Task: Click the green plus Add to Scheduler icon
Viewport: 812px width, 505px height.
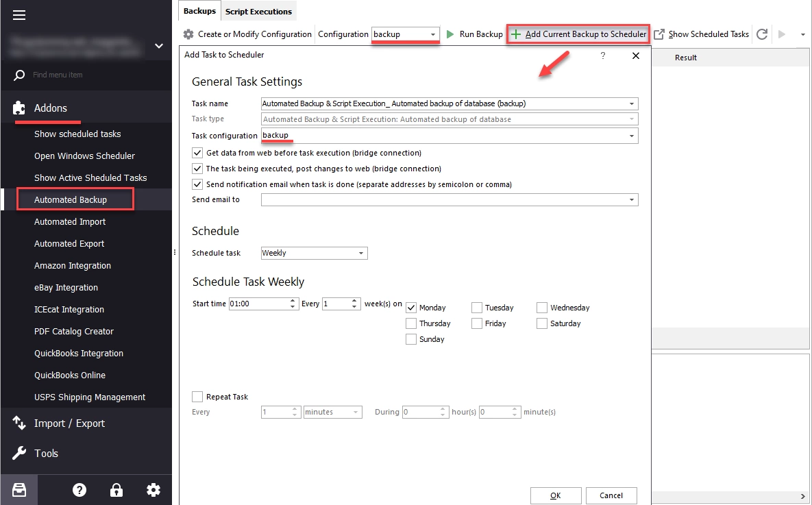Action: click(516, 34)
